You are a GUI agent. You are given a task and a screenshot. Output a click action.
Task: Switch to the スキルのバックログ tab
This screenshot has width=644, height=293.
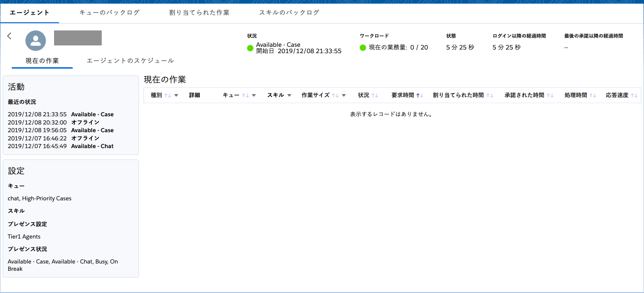[x=289, y=13]
